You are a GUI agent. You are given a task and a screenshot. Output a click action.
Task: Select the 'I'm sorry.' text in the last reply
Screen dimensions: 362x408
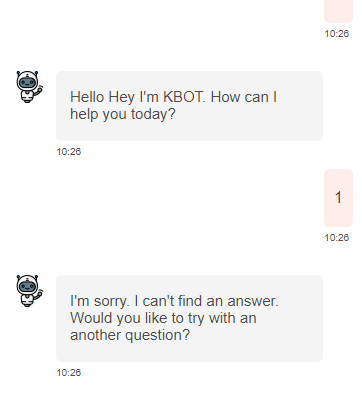[100, 301]
